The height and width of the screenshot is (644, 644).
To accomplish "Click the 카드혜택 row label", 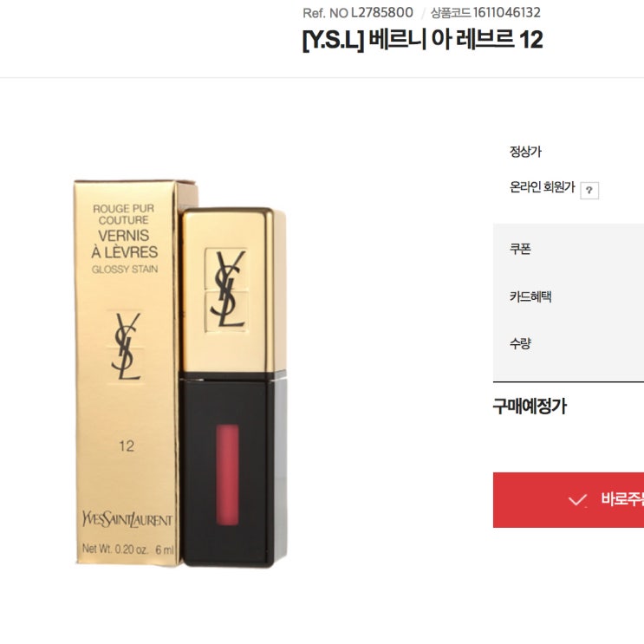I will point(530,296).
